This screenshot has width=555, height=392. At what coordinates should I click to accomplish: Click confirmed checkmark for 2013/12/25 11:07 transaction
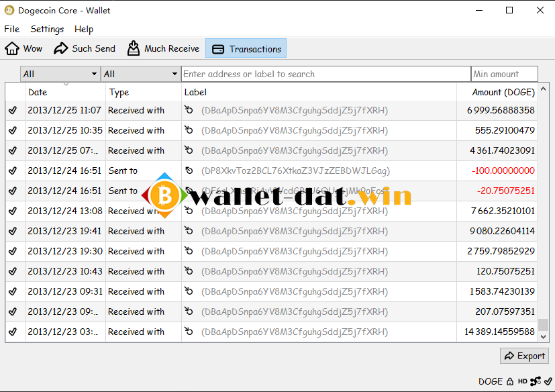(13, 111)
